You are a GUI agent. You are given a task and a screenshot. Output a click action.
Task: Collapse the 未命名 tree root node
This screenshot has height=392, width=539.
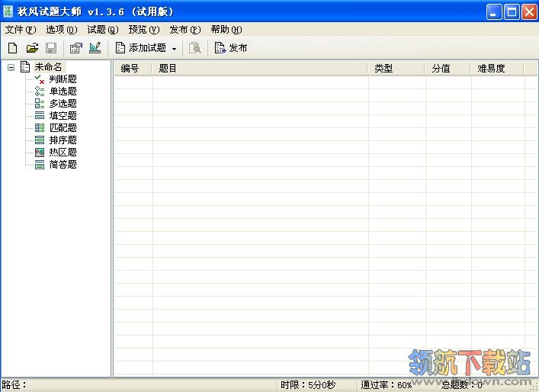click(11, 67)
